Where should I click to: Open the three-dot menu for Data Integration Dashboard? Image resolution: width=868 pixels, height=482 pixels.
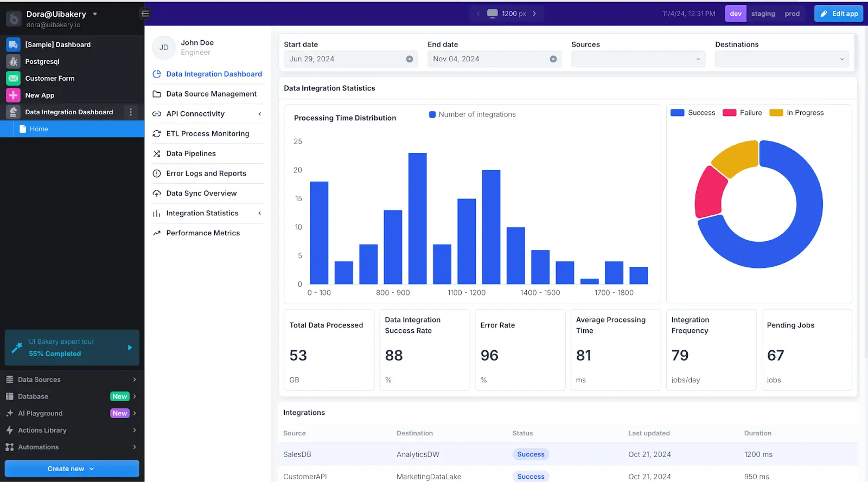131,112
